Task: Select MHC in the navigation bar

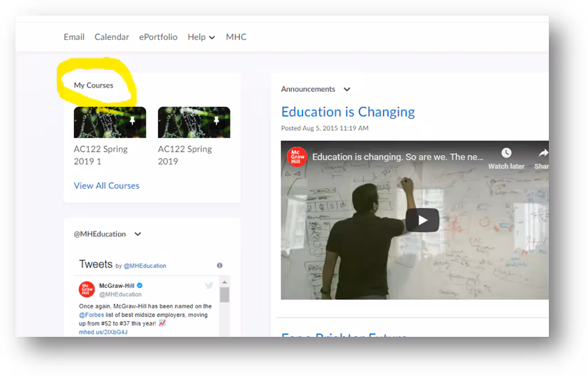Action: click(x=236, y=37)
